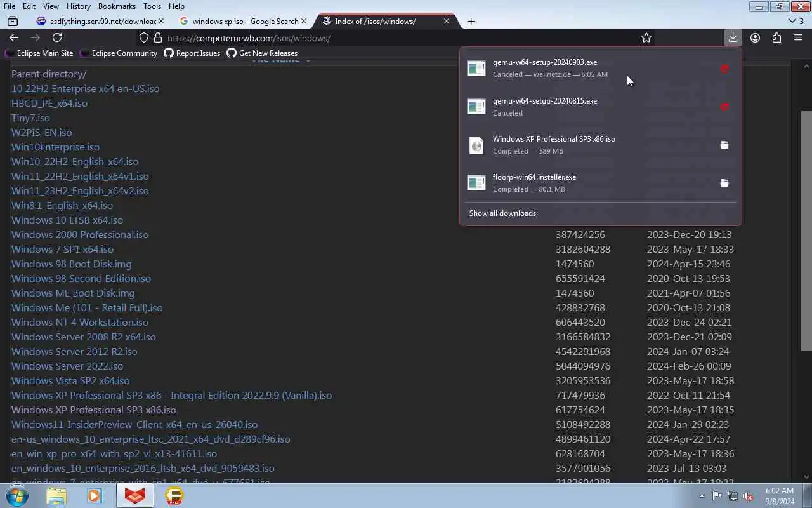Open the Bookmarks menu

(117, 6)
